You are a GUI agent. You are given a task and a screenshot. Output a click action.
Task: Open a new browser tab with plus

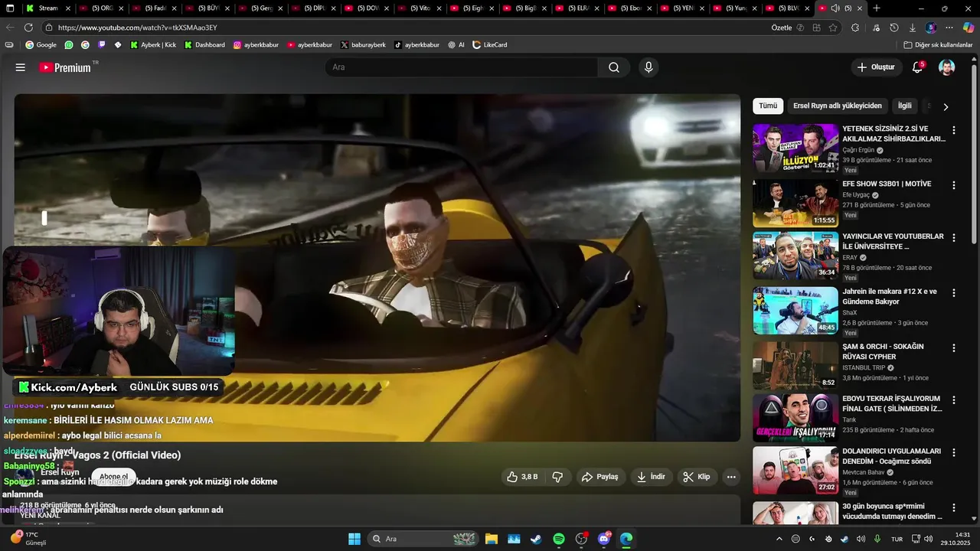[877, 8]
